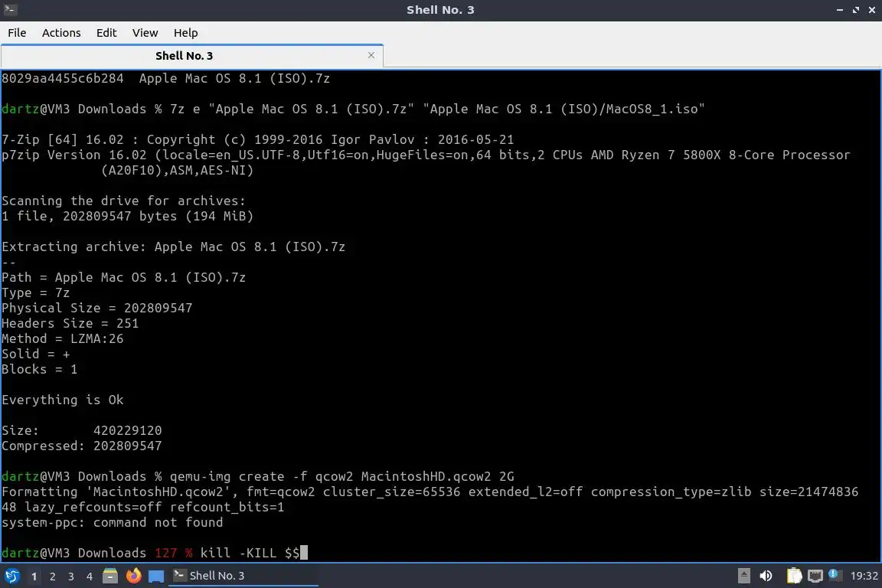Open the Edit menu
Screen dimensions: 882x588
(106, 33)
